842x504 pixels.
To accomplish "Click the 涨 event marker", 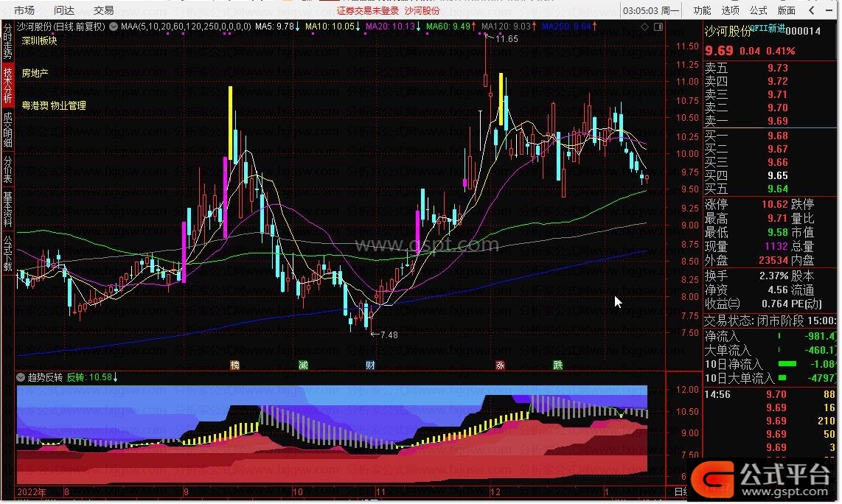I will (x=500, y=365).
